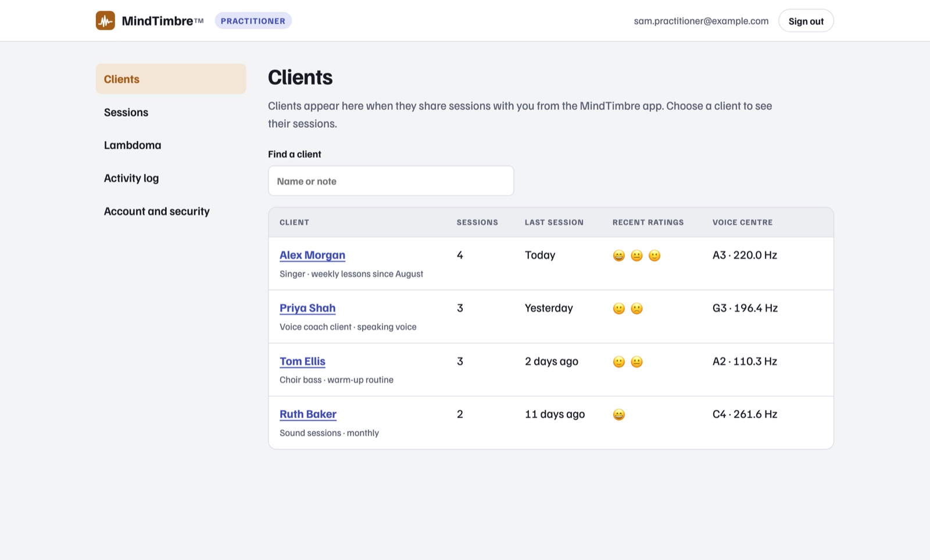930x560 pixels.
Task: Click the sam.practitioner@example.com email text
Action: 701,21
